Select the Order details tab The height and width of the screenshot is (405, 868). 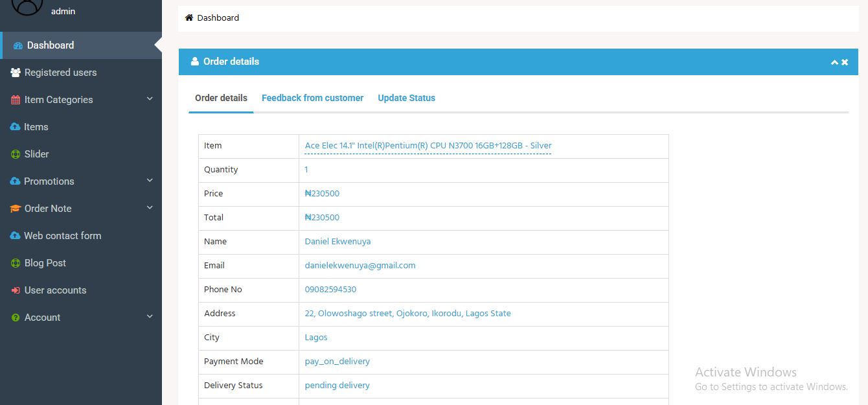pyautogui.click(x=221, y=98)
